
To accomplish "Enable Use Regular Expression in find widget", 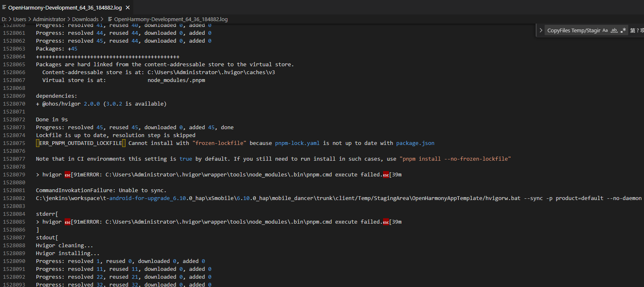I will point(623,30).
